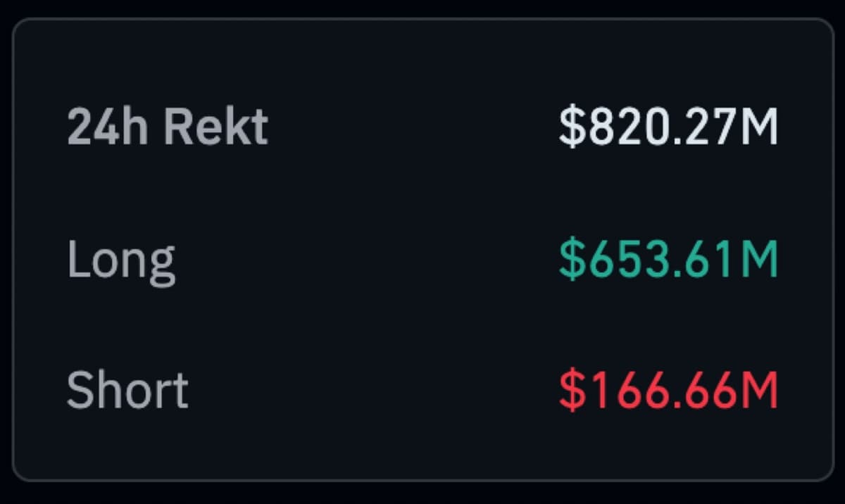Select the $820.27M total rekt value
Screen dimensions: 845x504
668,127
